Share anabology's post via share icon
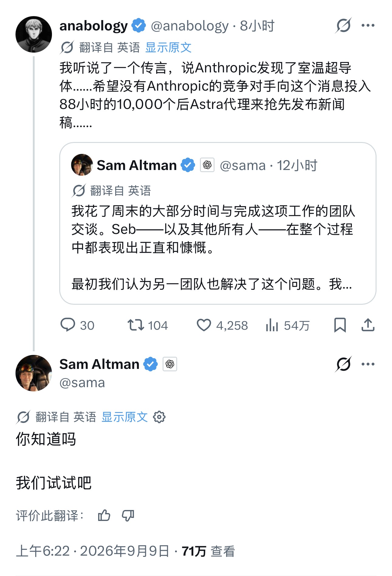Image resolution: width=392 pixels, height=576 pixels. tap(368, 325)
